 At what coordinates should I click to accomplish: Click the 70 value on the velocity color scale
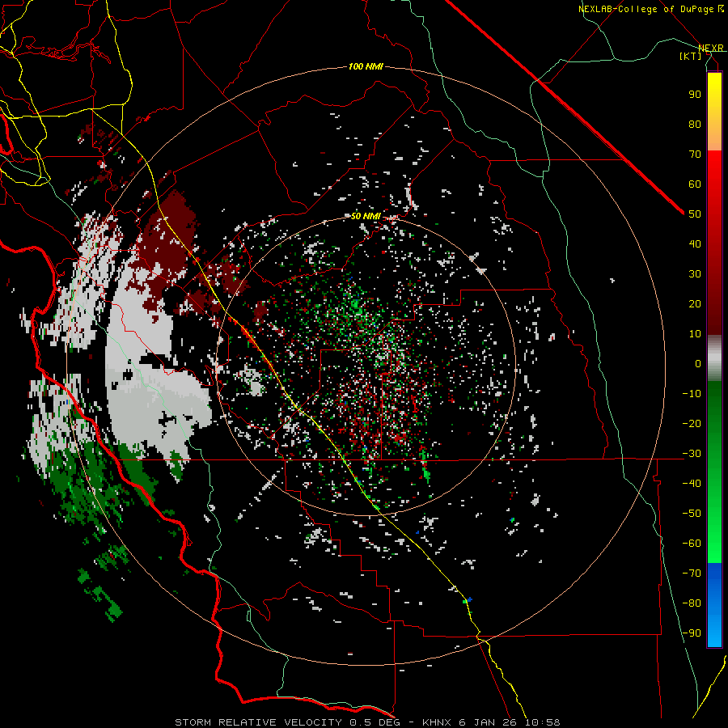click(x=695, y=154)
